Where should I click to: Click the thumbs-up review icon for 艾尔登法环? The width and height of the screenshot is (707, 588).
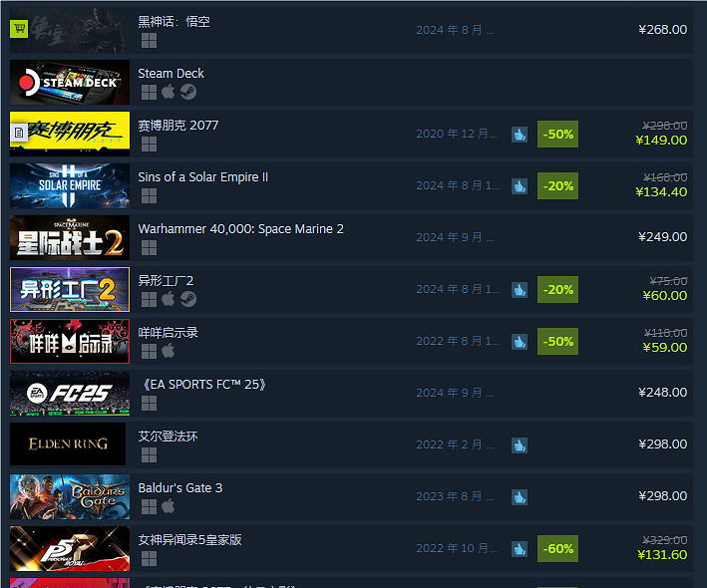pos(520,445)
